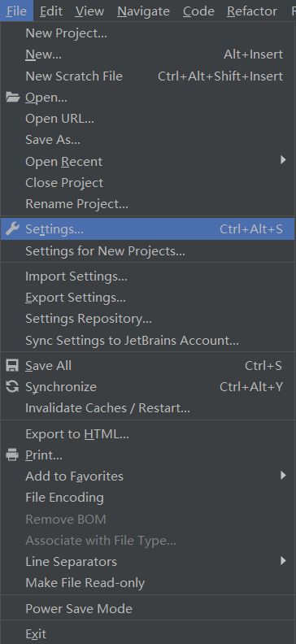Click the open folder icon

tap(13, 98)
